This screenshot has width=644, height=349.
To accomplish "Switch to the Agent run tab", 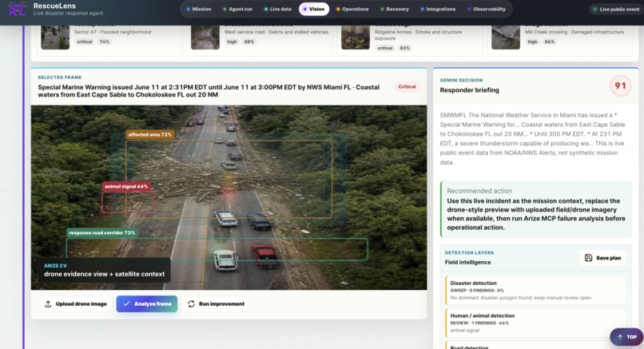I will coord(238,9).
